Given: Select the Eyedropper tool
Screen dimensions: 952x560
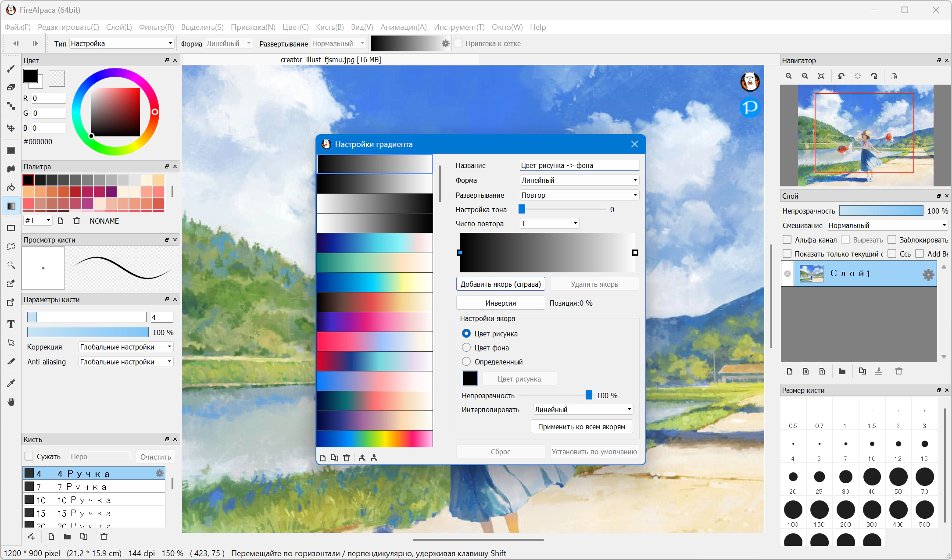Looking at the screenshot, I should click(11, 383).
